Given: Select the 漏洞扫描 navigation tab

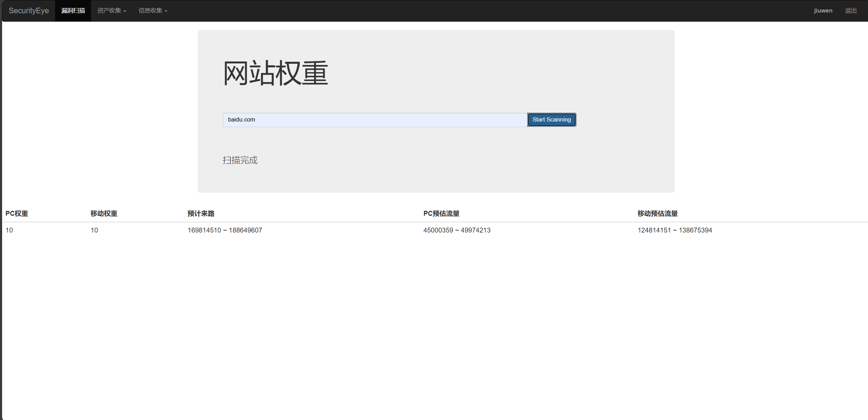Looking at the screenshot, I should [73, 10].
